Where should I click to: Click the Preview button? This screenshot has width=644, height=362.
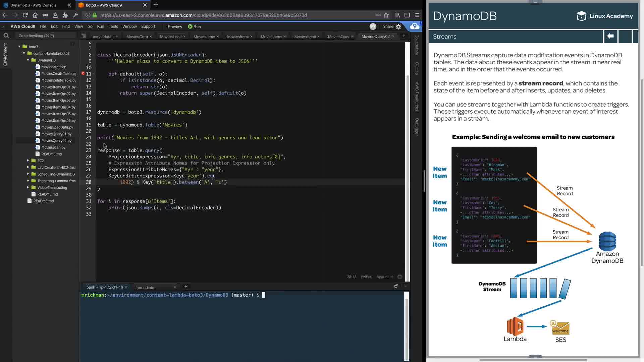[175, 26]
